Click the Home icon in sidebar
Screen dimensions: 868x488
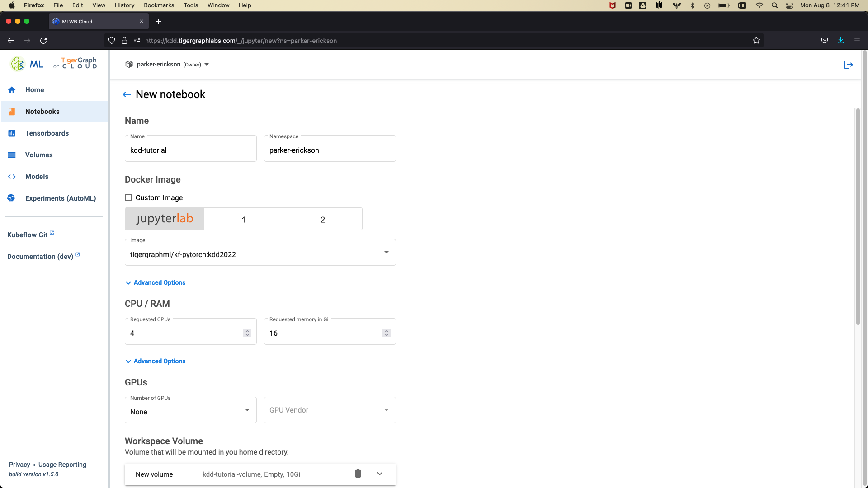tap(12, 90)
